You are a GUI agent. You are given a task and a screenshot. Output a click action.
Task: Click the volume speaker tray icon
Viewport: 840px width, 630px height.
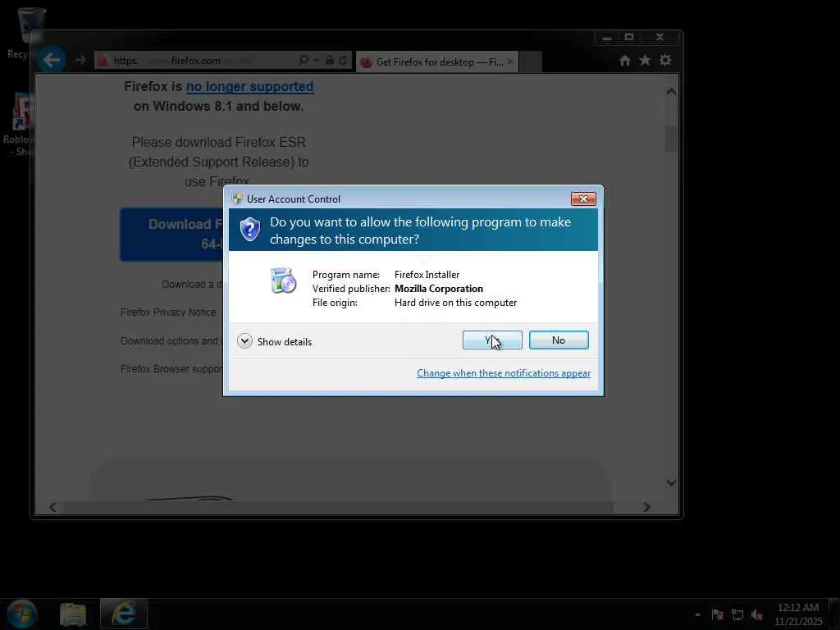click(x=757, y=614)
